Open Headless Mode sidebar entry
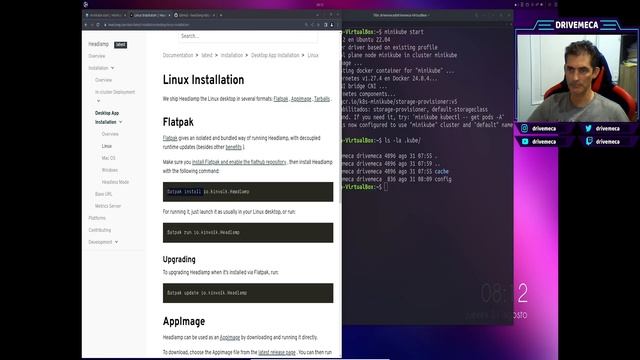640x360 pixels. pos(115,182)
